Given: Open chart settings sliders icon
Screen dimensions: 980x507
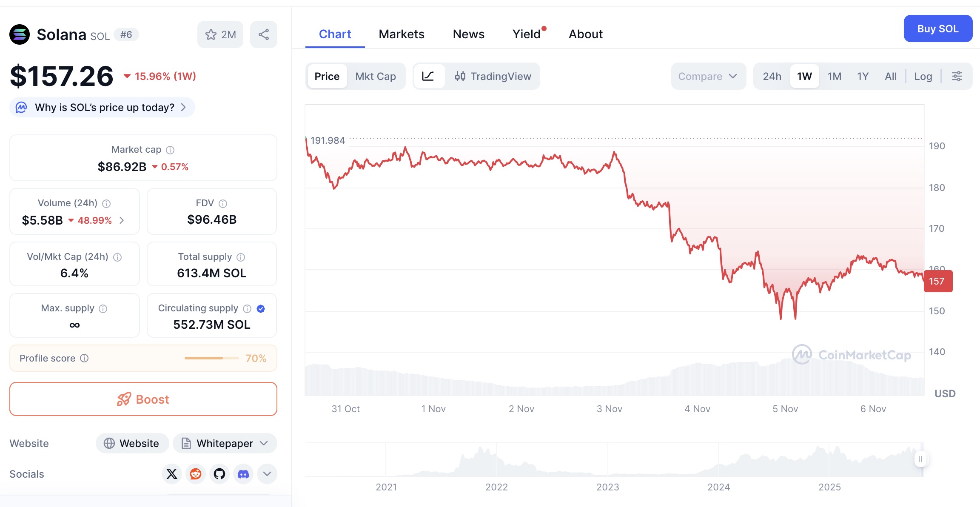Looking at the screenshot, I should click(x=957, y=76).
